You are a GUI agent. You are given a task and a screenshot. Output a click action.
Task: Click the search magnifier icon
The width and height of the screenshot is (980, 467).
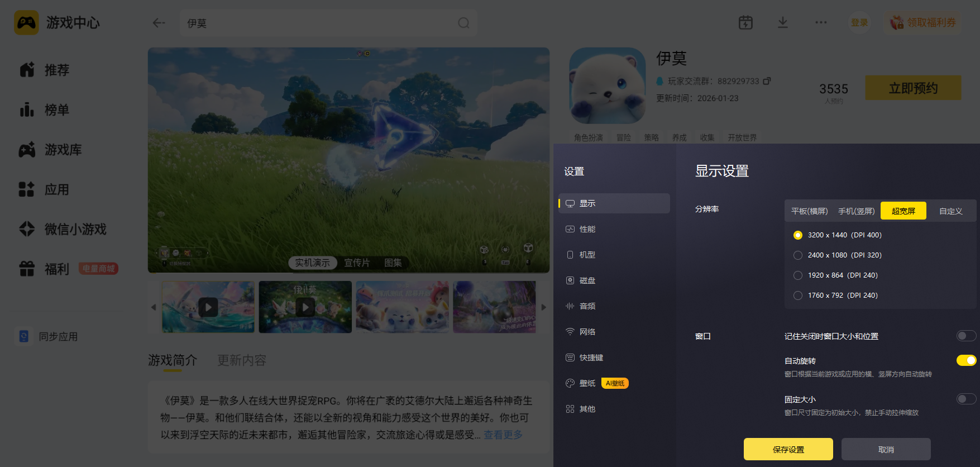(463, 23)
